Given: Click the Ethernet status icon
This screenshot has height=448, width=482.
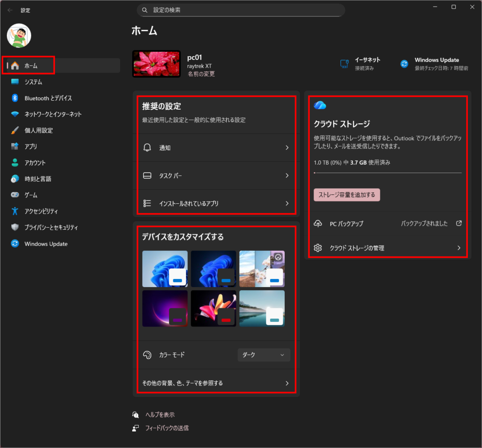Looking at the screenshot, I should tap(345, 64).
